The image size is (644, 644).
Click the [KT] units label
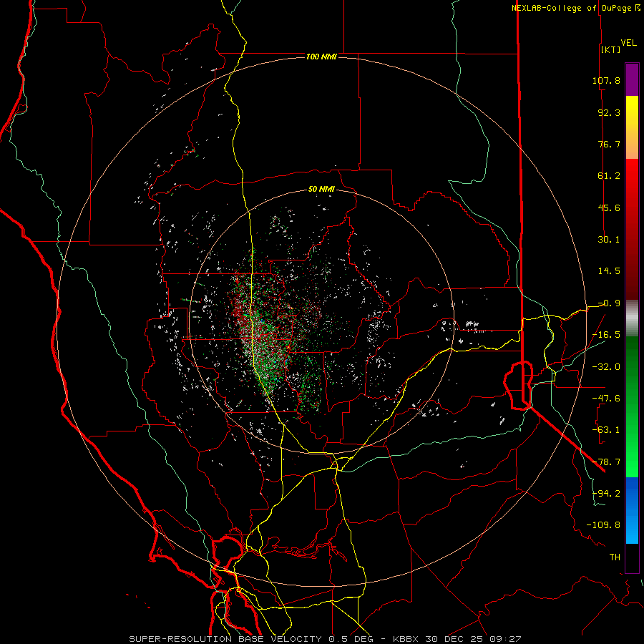(610, 49)
